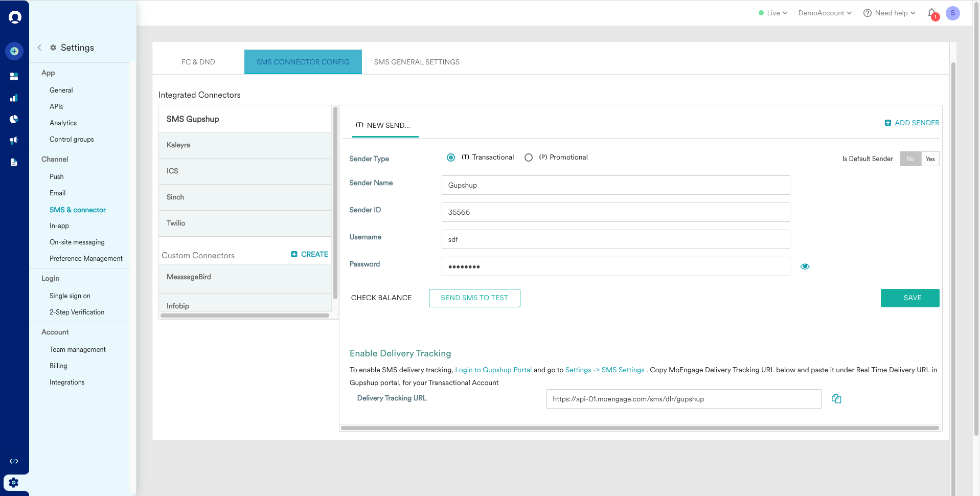This screenshot has width=980, height=496.
Task: Click the Password input field
Action: (616, 266)
